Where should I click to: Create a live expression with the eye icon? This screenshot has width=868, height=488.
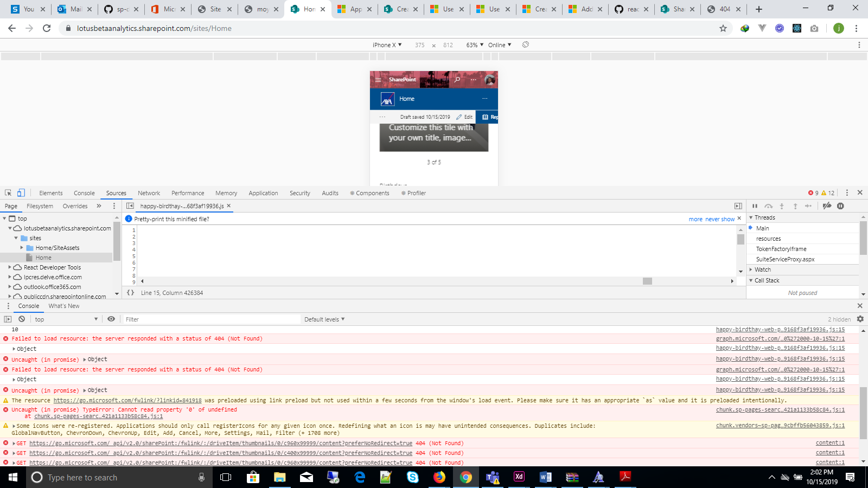[112, 319]
